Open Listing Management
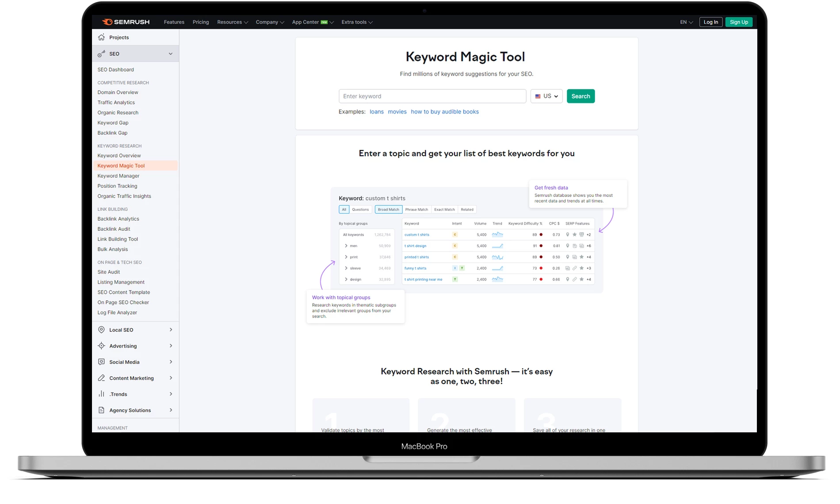Viewport: 840px width, 504px height. [x=121, y=282]
